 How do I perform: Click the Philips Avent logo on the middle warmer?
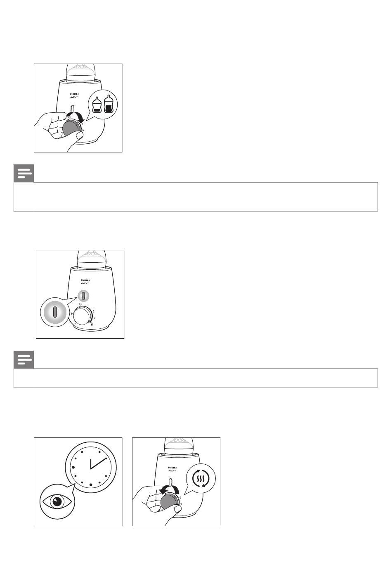[85, 282]
